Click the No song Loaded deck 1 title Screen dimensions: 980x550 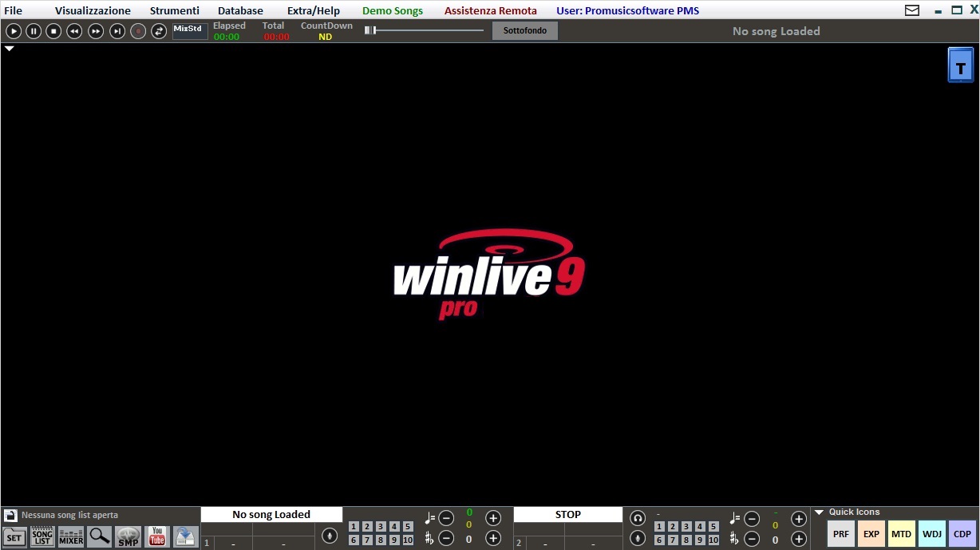(x=271, y=515)
